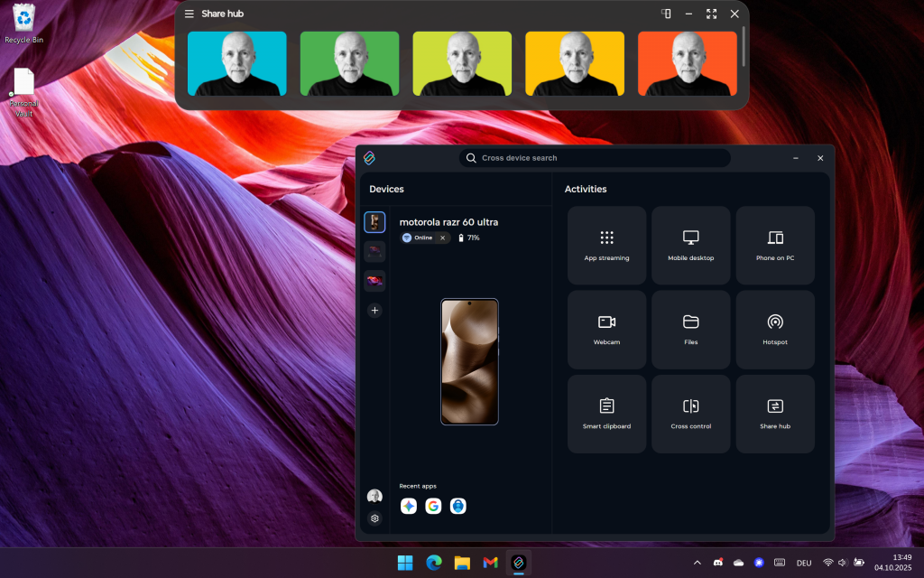Image resolution: width=924 pixels, height=578 pixels.
Task: Disconnect device via Online status X
Action: click(x=442, y=238)
